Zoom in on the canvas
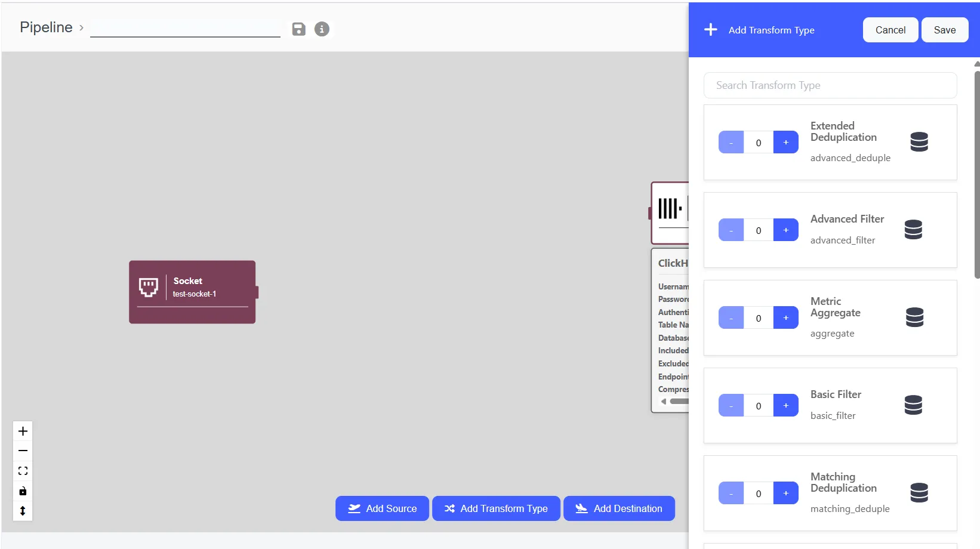The width and height of the screenshot is (980, 549). tap(23, 431)
